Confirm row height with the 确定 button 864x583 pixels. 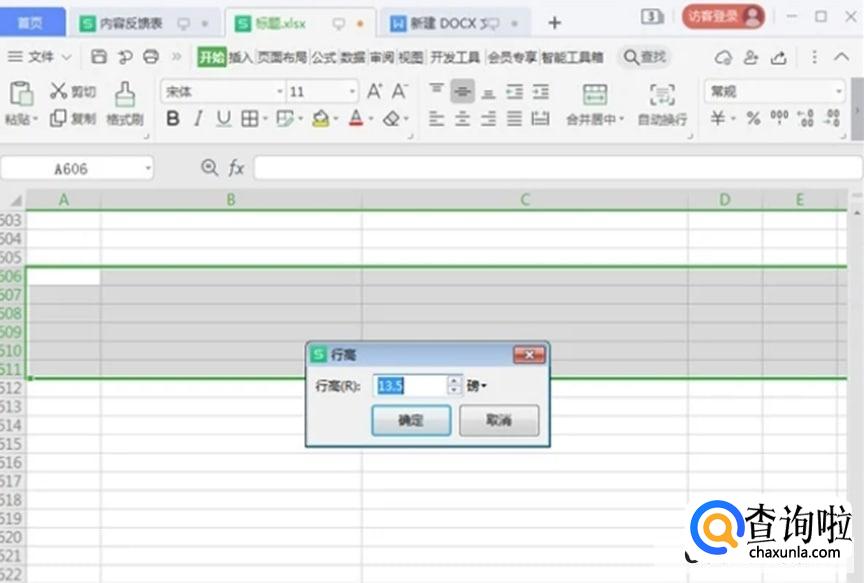pyautogui.click(x=410, y=420)
